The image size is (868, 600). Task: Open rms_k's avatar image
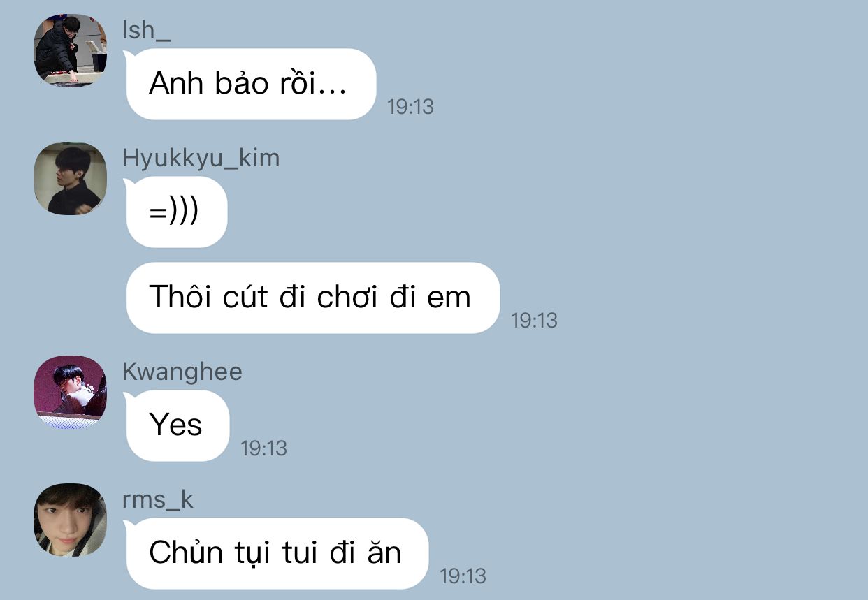[70, 520]
